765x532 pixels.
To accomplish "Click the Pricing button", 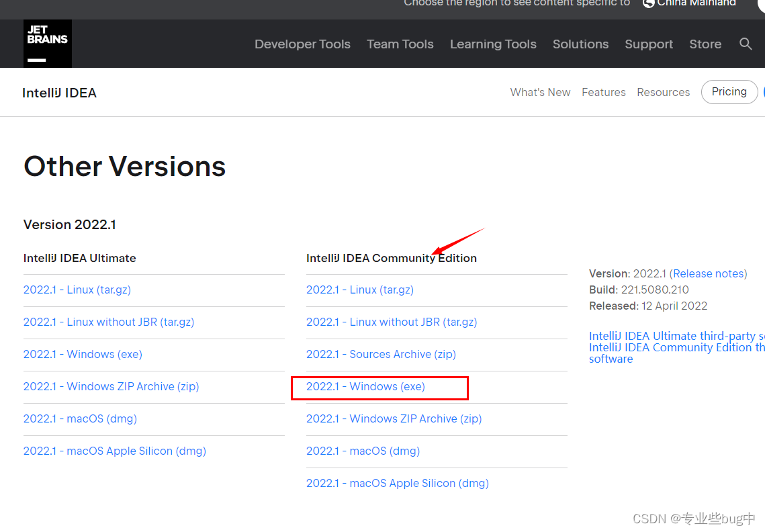I will tap(729, 92).
